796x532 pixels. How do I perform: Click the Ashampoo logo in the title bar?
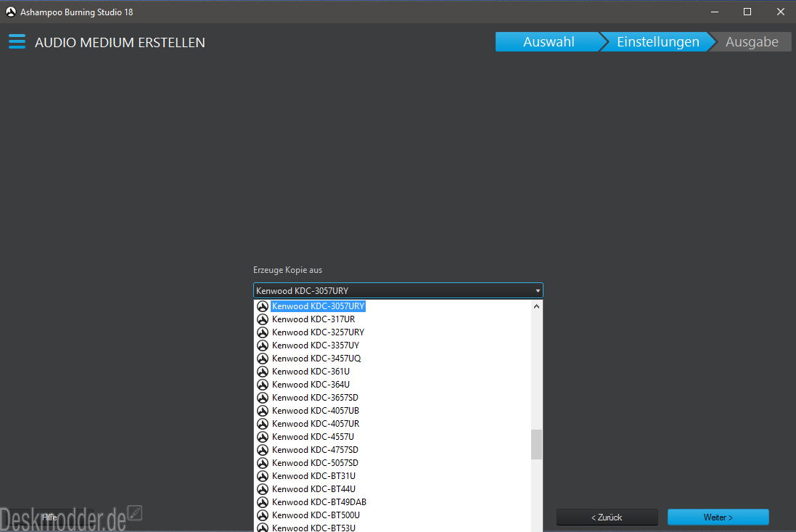(x=11, y=12)
